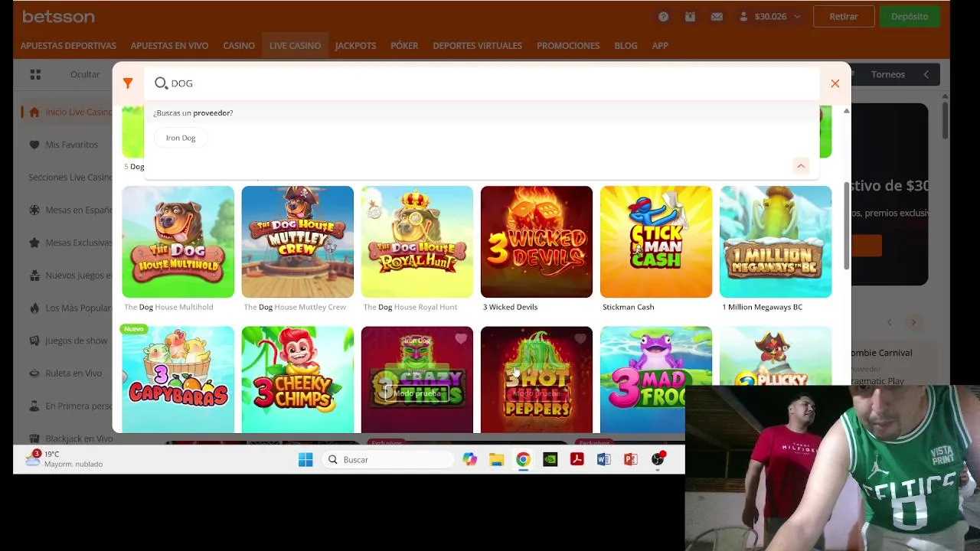Image resolution: width=980 pixels, height=551 pixels.
Task: Click the En Primera persona sidebar icon
Action: 34,406
